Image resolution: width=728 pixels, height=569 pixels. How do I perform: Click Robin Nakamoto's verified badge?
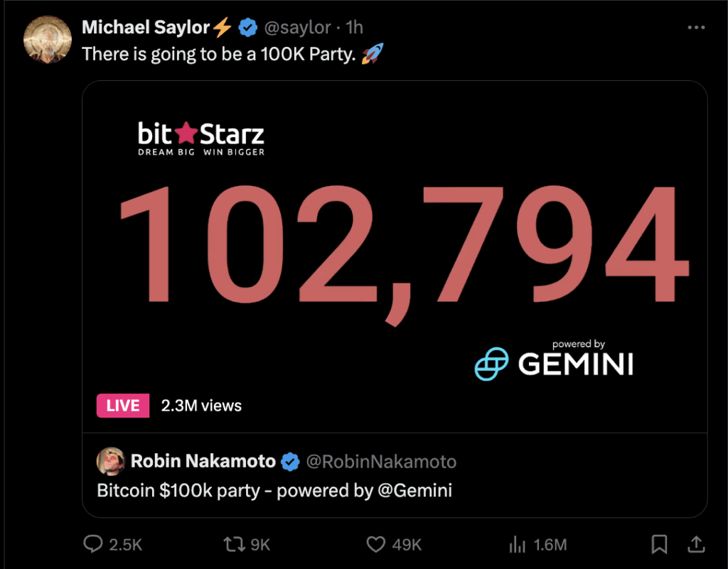[x=289, y=462]
